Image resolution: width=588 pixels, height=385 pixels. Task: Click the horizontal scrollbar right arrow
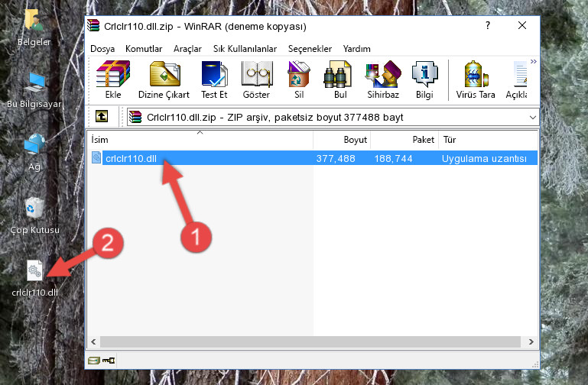point(531,341)
